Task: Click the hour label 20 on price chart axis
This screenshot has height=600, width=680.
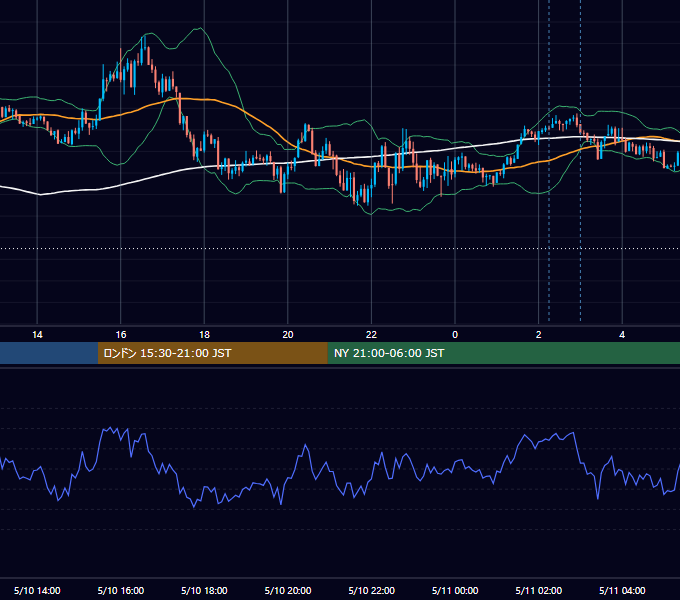Action: coord(288,335)
